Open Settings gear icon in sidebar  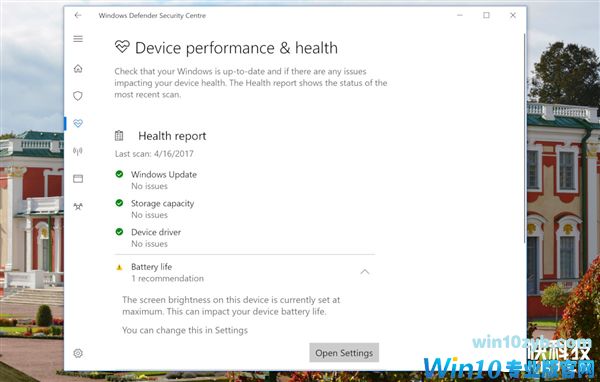pyautogui.click(x=78, y=353)
